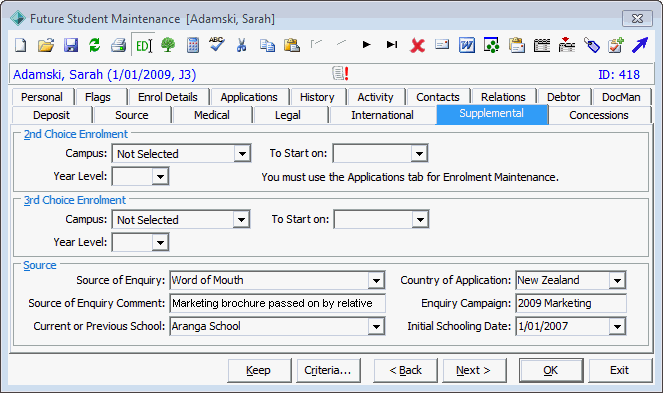Open the black grid calendar icon
The image size is (663, 393).
coord(542,45)
